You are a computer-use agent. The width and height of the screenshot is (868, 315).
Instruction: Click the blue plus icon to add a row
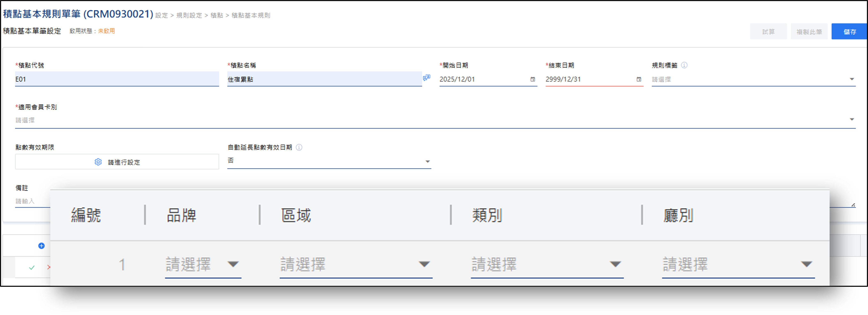(41, 246)
